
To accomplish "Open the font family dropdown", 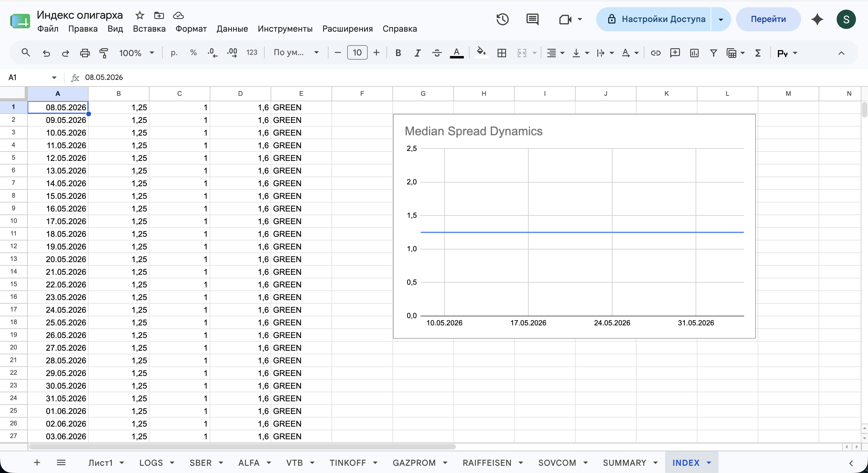I will 296,52.
